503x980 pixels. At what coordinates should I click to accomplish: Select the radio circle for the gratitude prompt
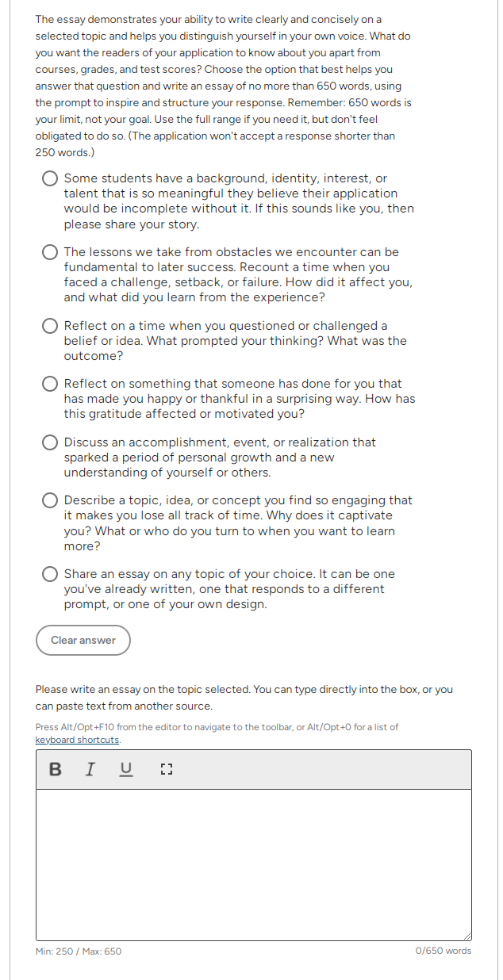(50, 385)
